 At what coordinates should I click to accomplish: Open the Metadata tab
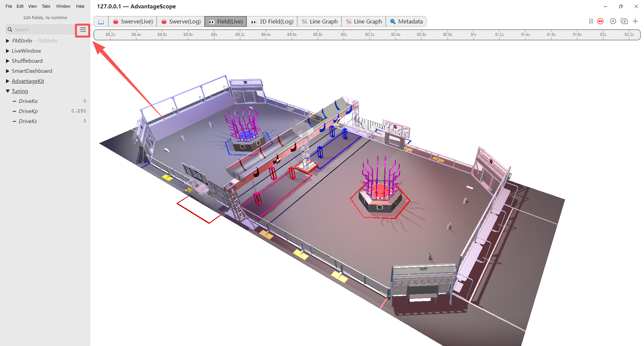click(406, 22)
